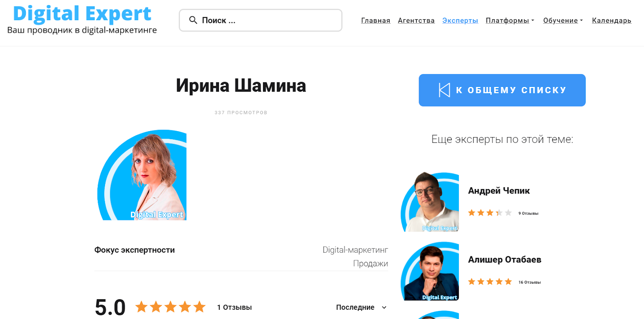Open the Календарь menu link

pos(611,21)
